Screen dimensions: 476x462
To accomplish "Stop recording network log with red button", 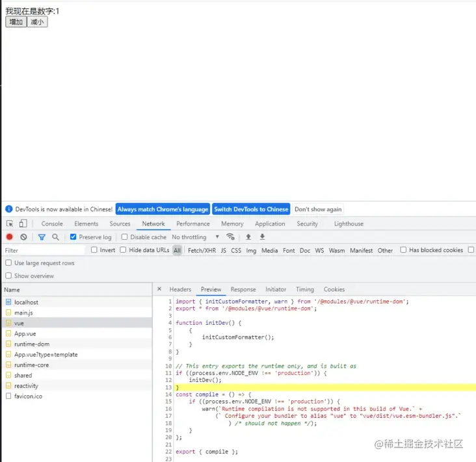I will [x=9, y=237].
